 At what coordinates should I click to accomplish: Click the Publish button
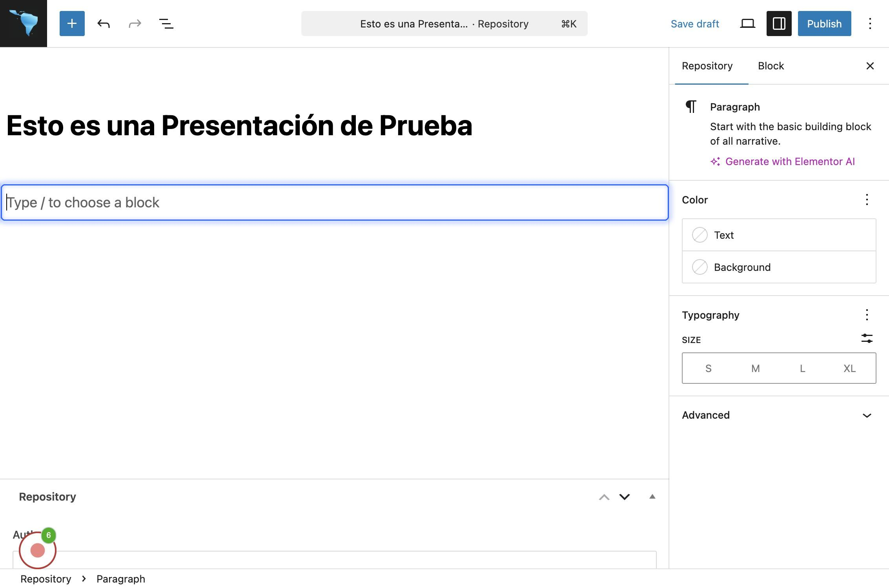(x=824, y=24)
